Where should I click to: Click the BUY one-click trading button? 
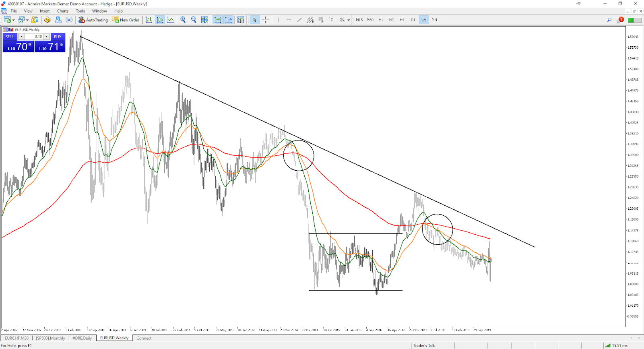click(58, 37)
